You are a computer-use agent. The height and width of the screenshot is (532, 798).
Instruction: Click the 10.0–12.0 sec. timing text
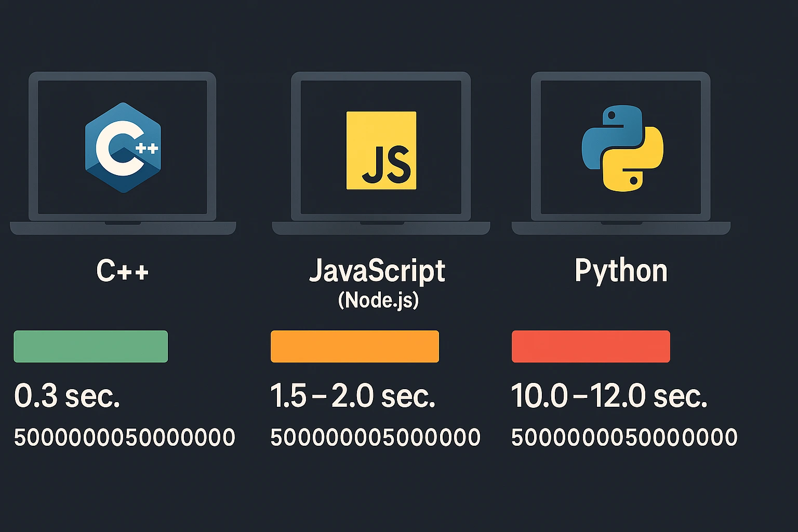(609, 396)
